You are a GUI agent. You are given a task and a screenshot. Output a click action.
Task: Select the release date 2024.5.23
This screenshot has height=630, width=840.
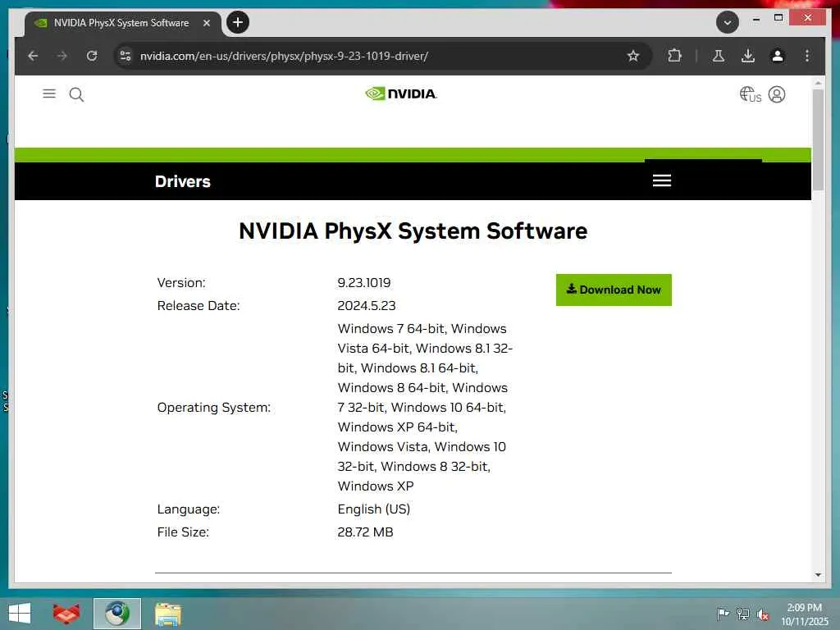(367, 305)
